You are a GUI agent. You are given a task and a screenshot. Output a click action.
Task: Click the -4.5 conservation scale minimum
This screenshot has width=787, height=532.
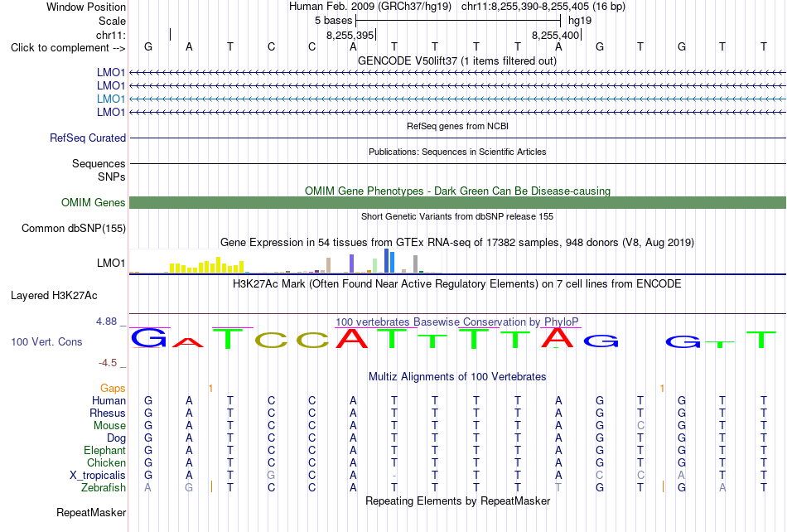point(108,362)
